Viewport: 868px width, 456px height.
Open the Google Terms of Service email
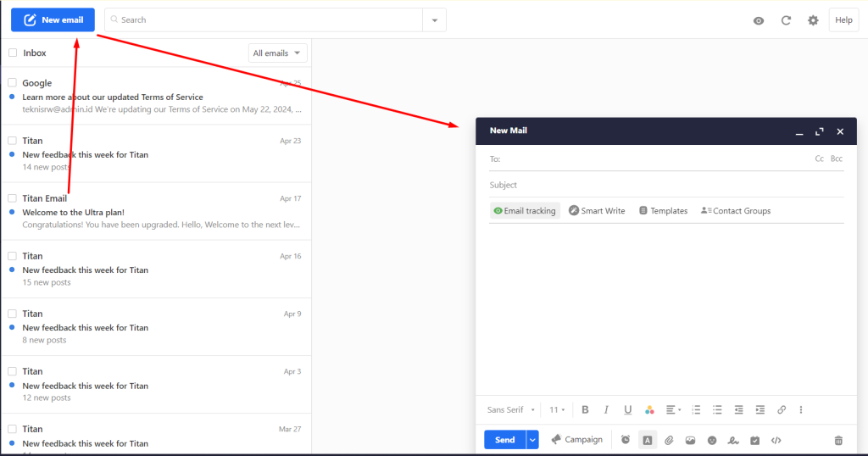tap(156, 97)
